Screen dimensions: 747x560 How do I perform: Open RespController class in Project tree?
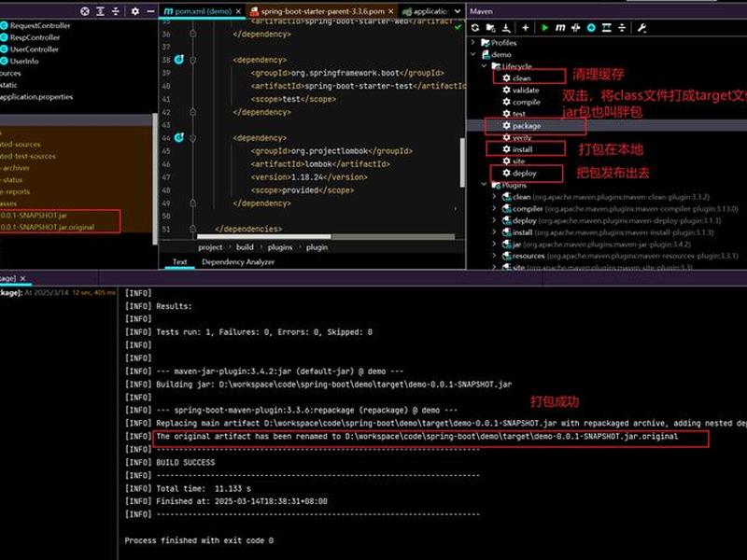[x=30, y=37]
